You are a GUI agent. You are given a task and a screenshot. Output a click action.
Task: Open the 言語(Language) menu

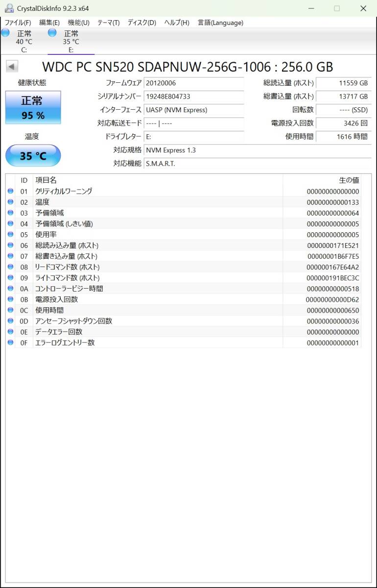pos(220,23)
